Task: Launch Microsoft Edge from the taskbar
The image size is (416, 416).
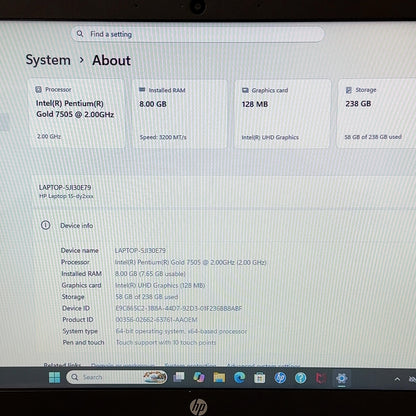Action: 239,378
